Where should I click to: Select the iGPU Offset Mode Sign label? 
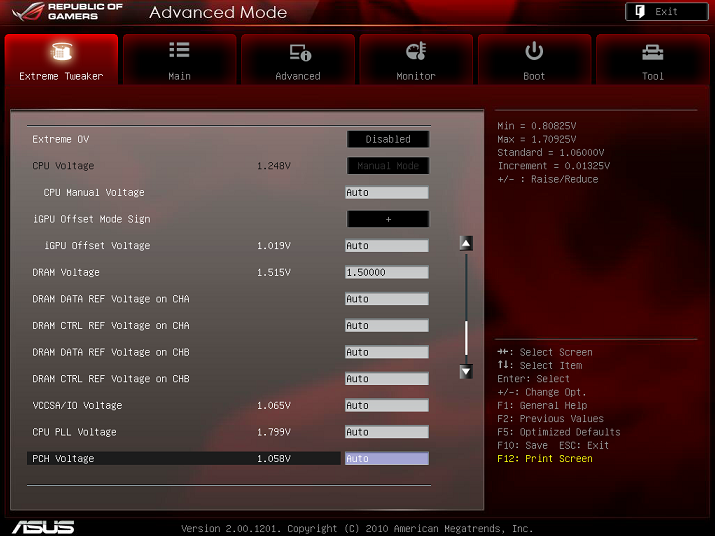coord(91,219)
